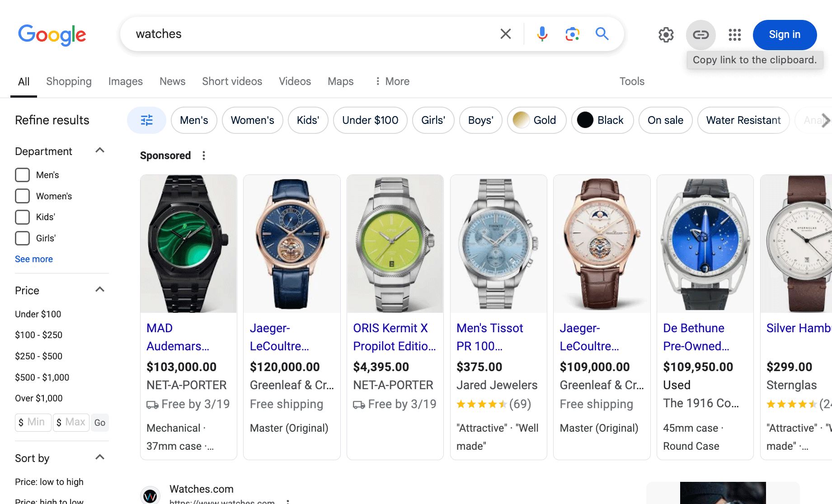Viewport: 832px width, 504px height.
Task: Tick the Women's department checkbox
Action: [x=23, y=196]
